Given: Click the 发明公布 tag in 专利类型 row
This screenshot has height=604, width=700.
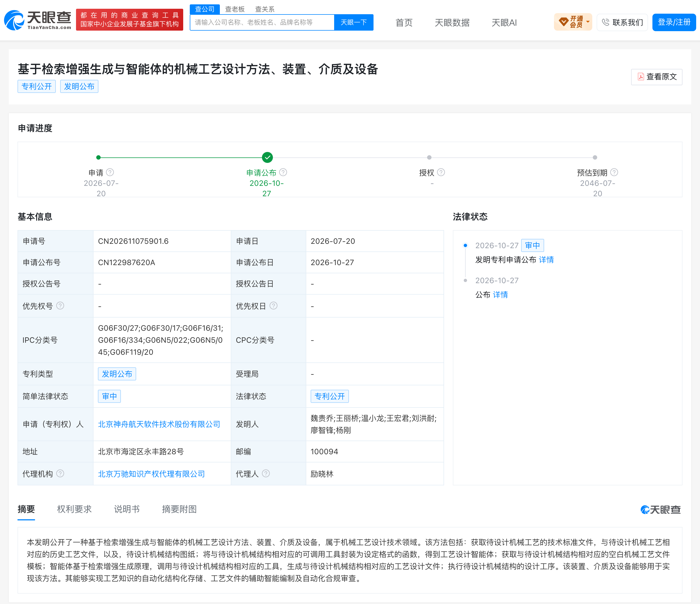Looking at the screenshot, I should click(x=117, y=374).
